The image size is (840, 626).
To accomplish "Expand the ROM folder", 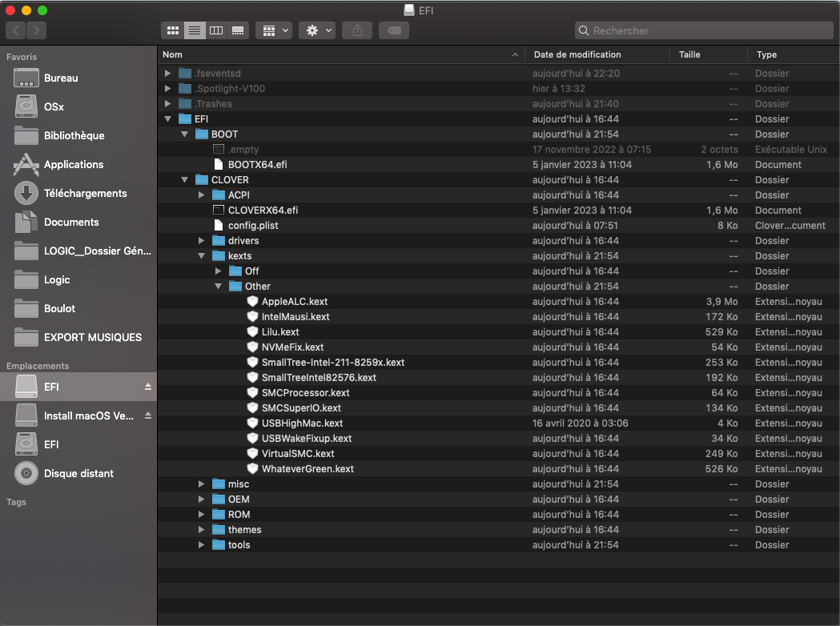I will point(202,515).
